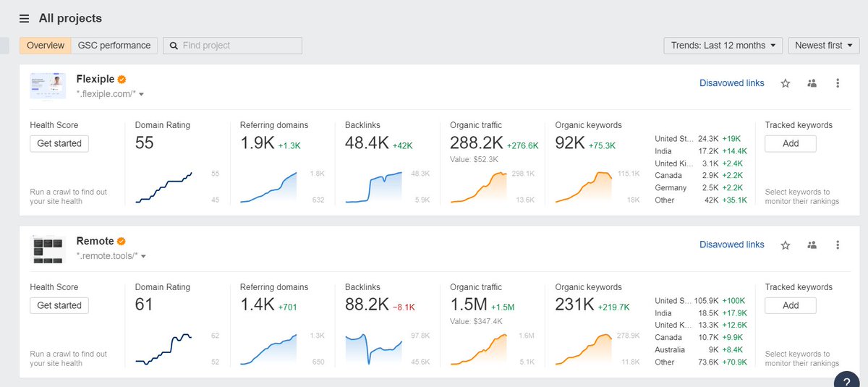Open sharing users icon for Flexiple
The height and width of the screenshot is (387, 868).
click(x=812, y=83)
